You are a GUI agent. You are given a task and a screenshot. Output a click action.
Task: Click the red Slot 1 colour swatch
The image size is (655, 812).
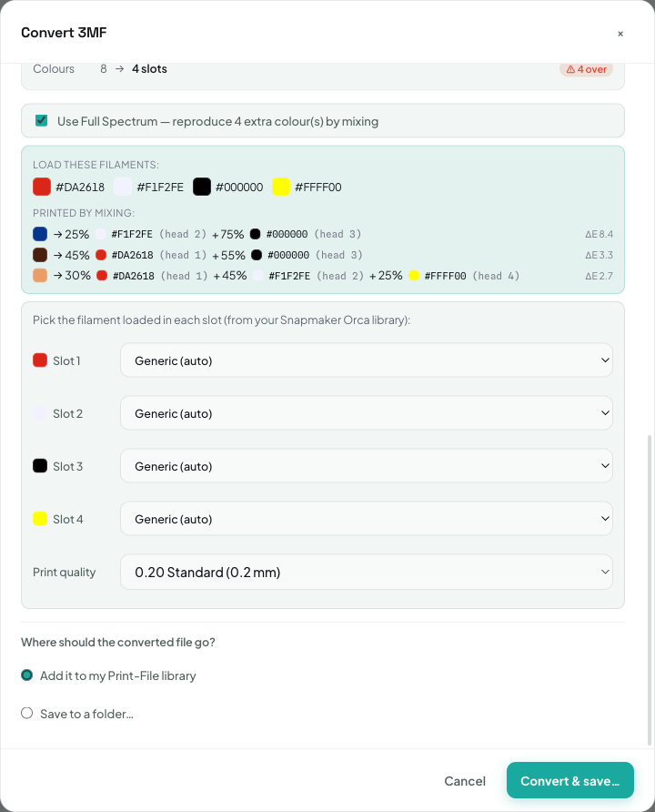[40, 360]
